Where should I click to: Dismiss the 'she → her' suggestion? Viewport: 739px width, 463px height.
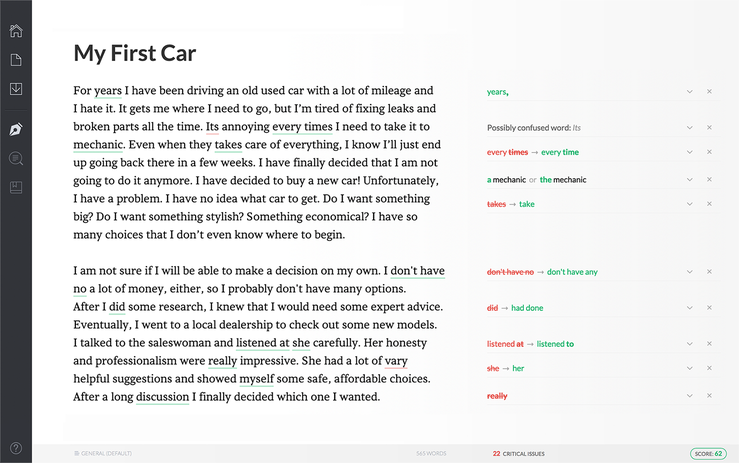coord(709,368)
